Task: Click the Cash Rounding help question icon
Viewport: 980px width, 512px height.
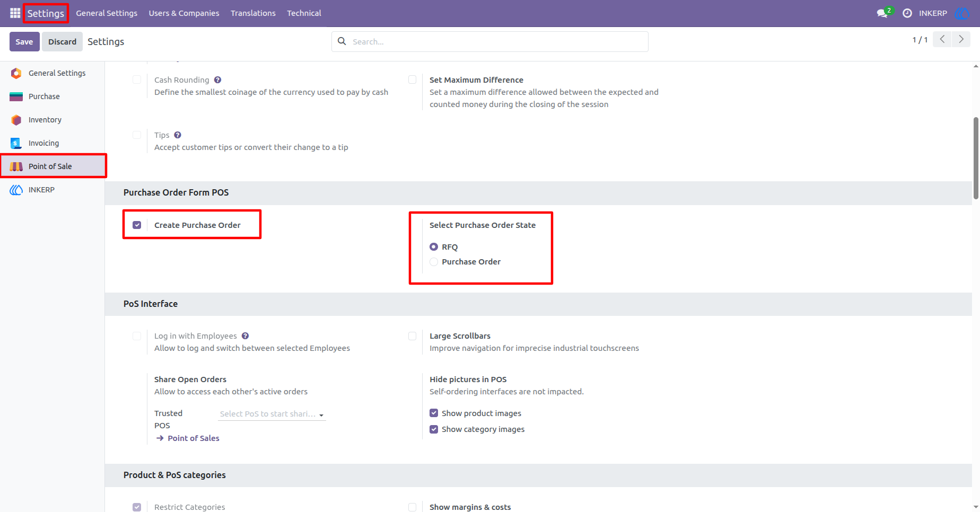Action: click(x=217, y=80)
